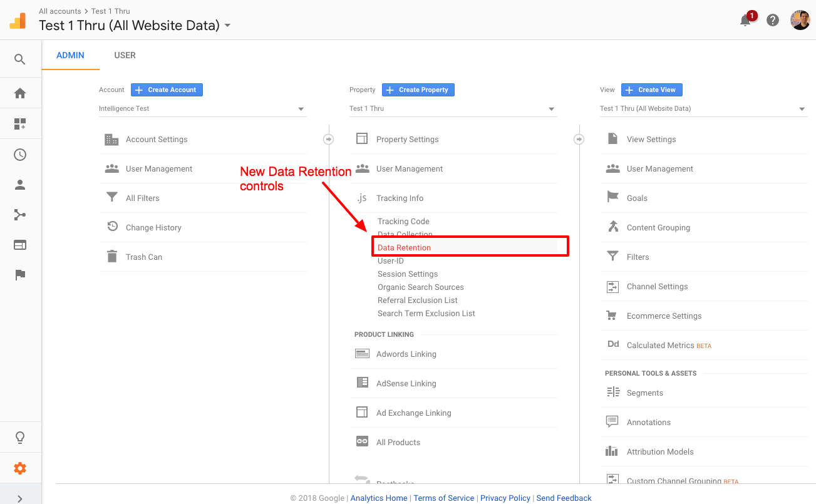Open Discover lightbulb icon
Viewport: 816px width, 504px height.
click(20, 438)
